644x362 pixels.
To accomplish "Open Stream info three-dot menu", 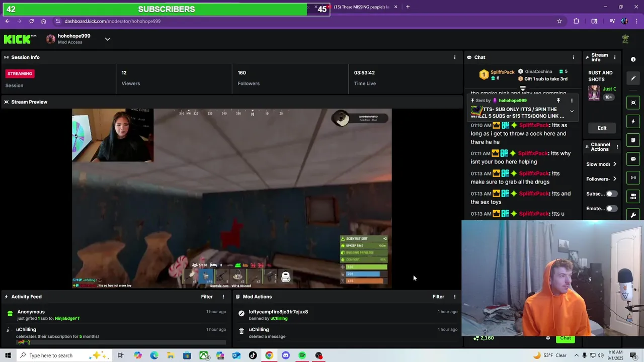I will click(614, 57).
